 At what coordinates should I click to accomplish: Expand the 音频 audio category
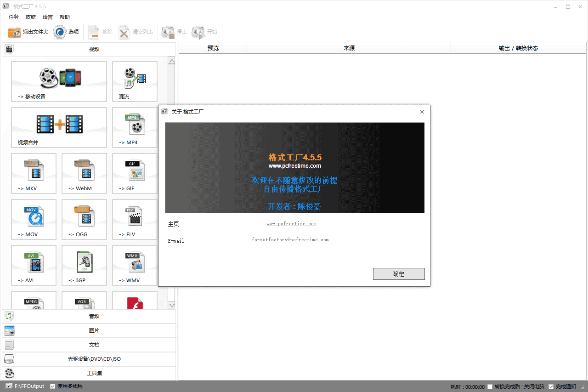point(94,316)
